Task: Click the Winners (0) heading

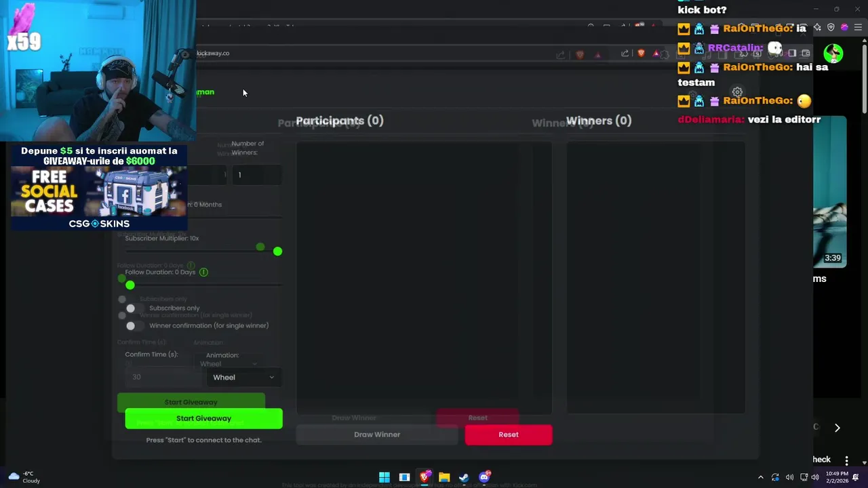Action: pos(599,121)
